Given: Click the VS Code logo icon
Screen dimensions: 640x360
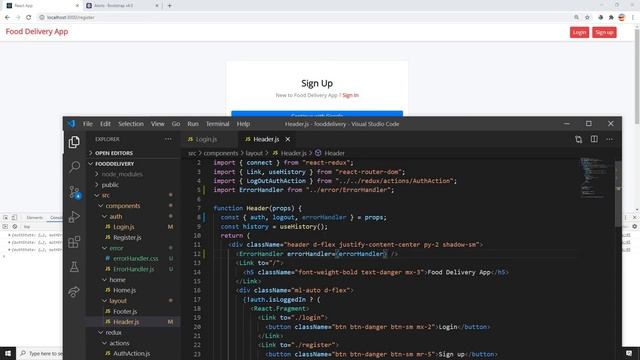Looking at the screenshot, I should click(x=71, y=124).
